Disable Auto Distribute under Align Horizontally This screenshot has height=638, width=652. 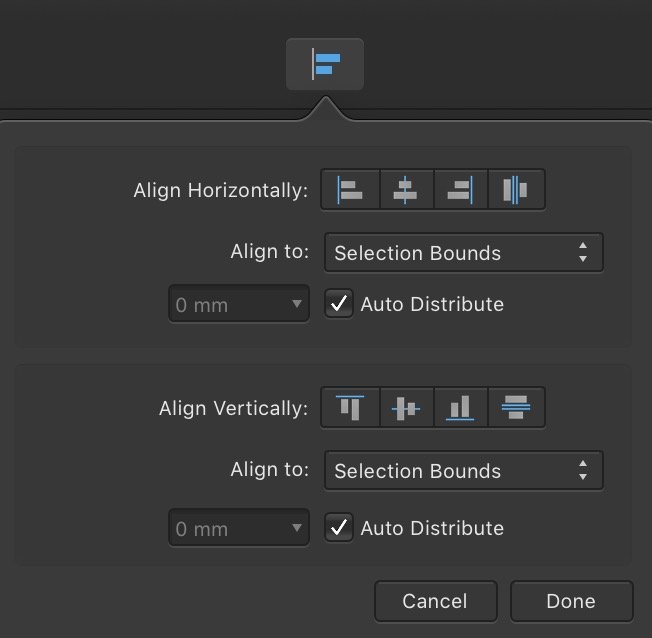(340, 304)
